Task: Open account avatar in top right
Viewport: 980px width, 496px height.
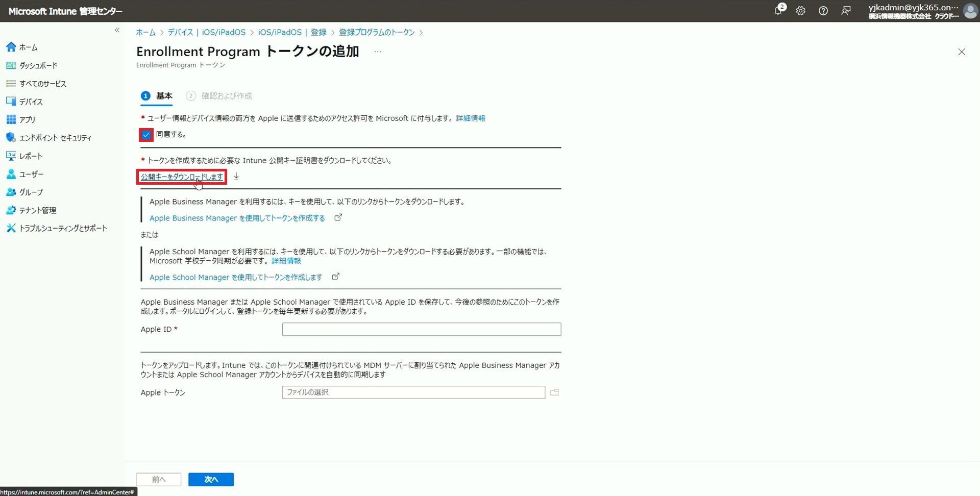Action: (x=970, y=11)
